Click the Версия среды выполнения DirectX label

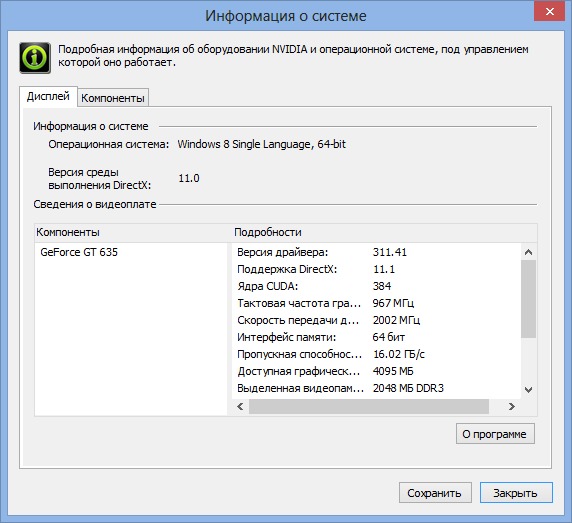point(100,178)
